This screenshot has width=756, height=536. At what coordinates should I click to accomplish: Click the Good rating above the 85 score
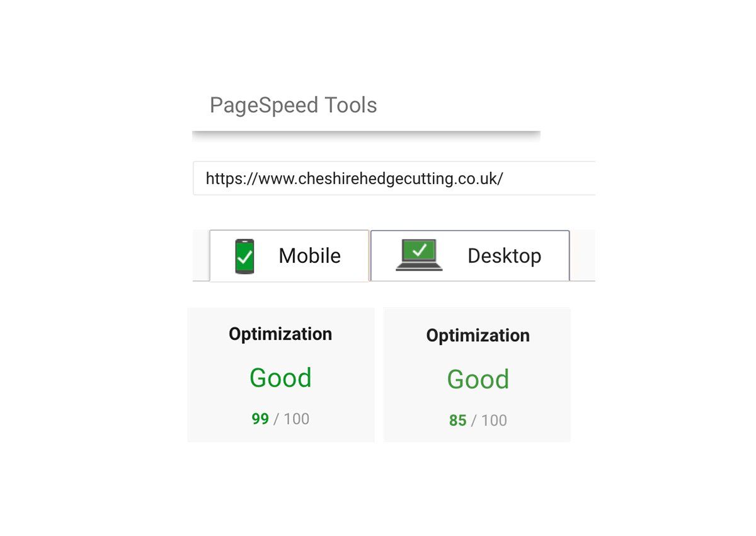(478, 379)
